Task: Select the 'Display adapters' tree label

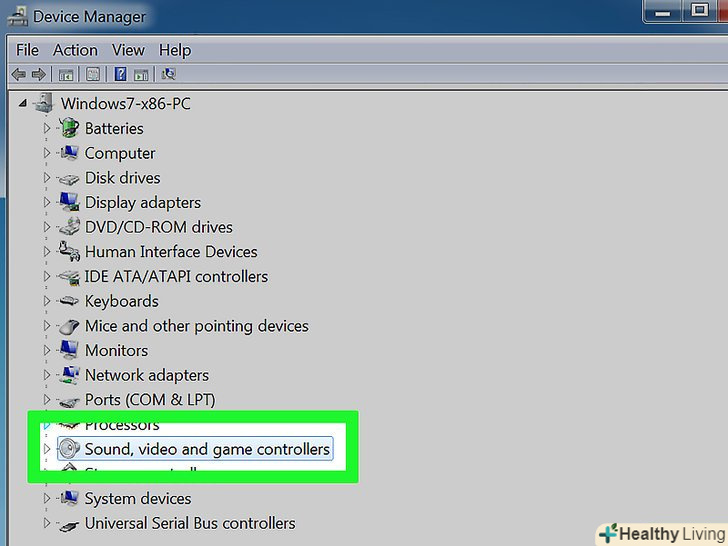Action: point(143,202)
